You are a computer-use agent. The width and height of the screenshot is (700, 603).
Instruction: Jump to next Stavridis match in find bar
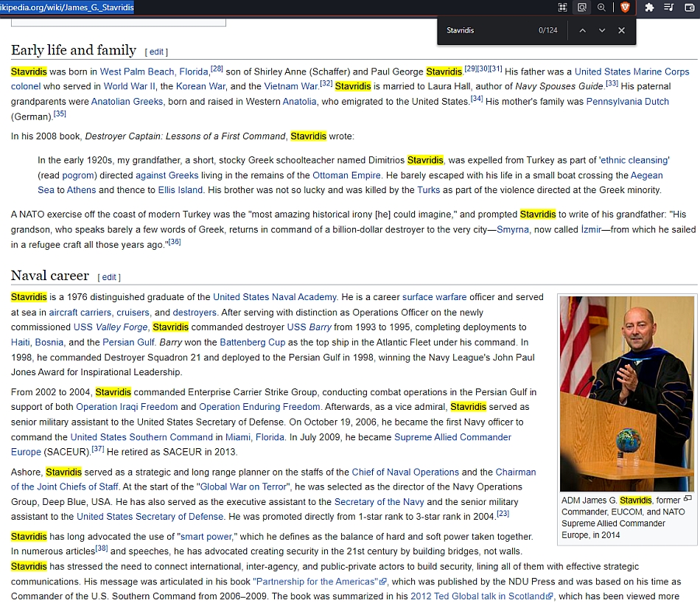click(602, 30)
